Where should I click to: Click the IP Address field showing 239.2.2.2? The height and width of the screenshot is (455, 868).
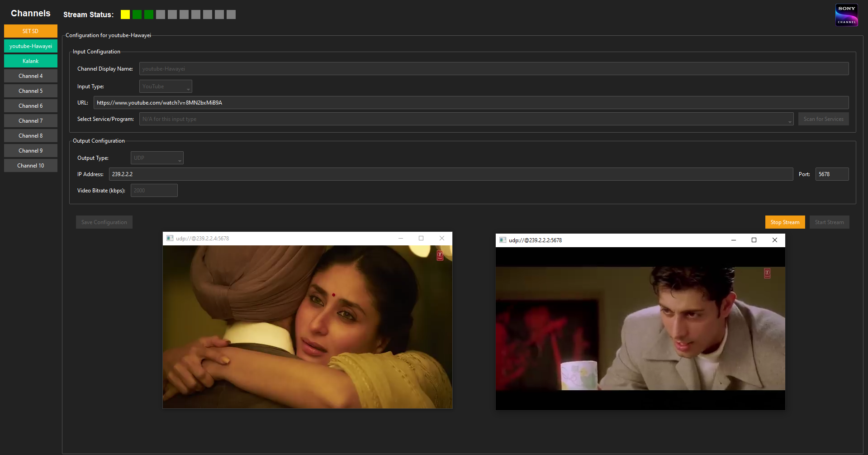tap(317, 174)
